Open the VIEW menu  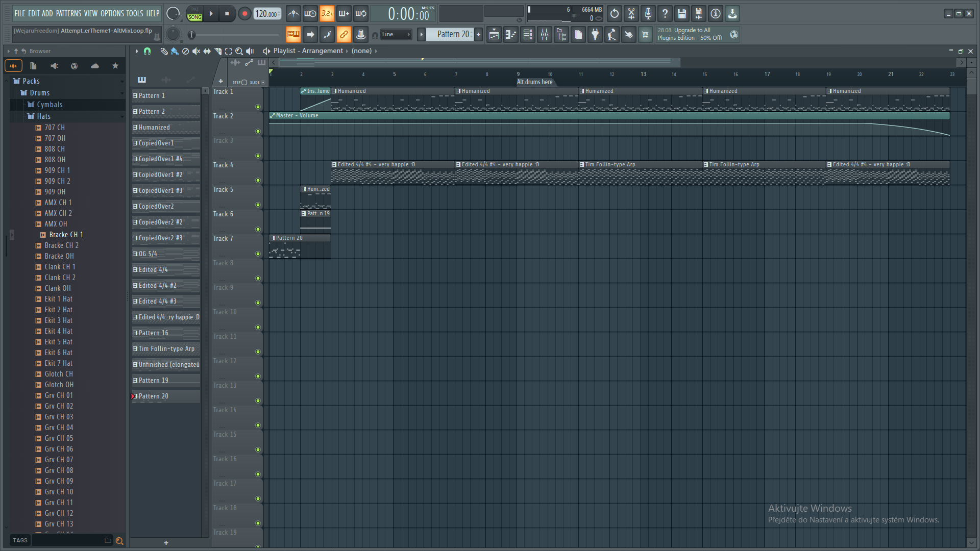[x=91, y=14]
